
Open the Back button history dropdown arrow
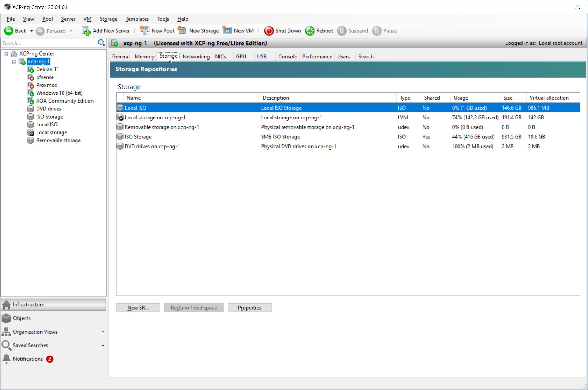[x=32, y=31]
